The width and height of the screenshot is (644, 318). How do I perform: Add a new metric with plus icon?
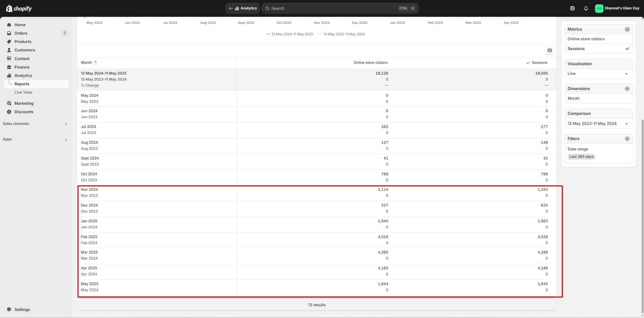pos(627,29)
